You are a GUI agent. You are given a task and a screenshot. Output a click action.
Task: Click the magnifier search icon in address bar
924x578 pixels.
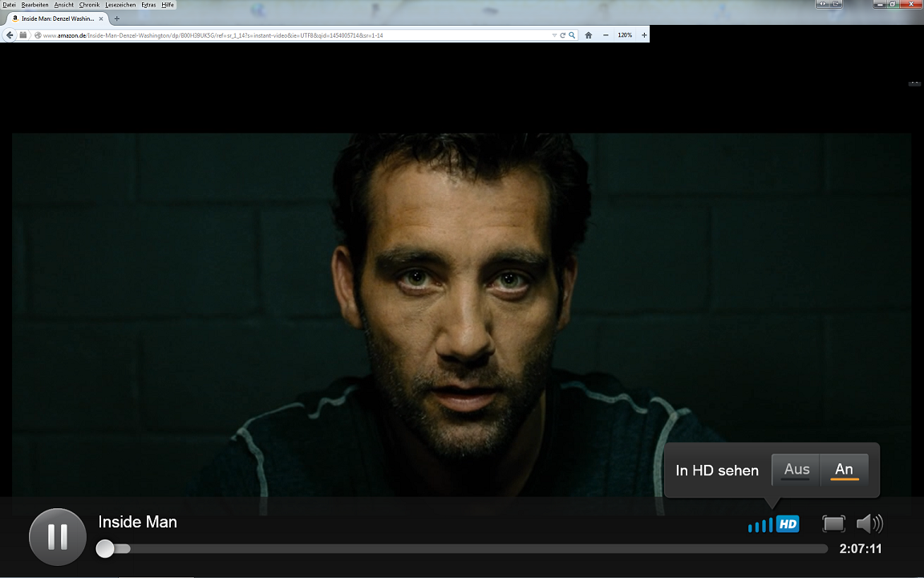[572, 35]
